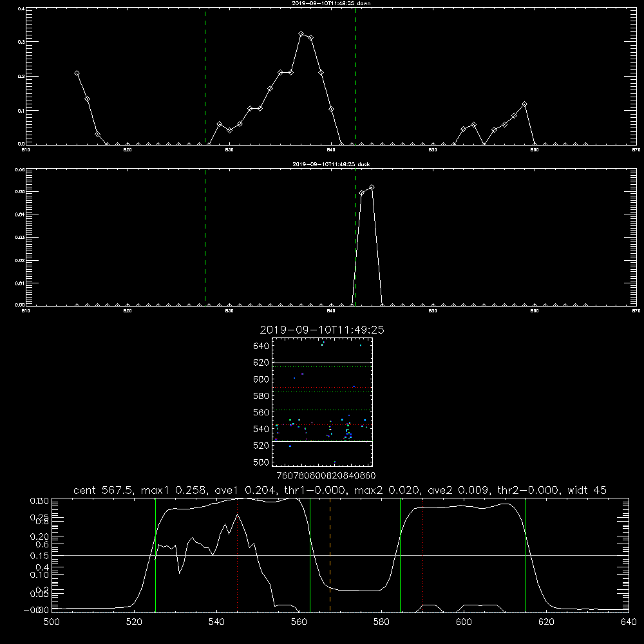Click the x-axis label 560 of bottom plot
Viewport: 644px width, 644px height.
[299, 622]
